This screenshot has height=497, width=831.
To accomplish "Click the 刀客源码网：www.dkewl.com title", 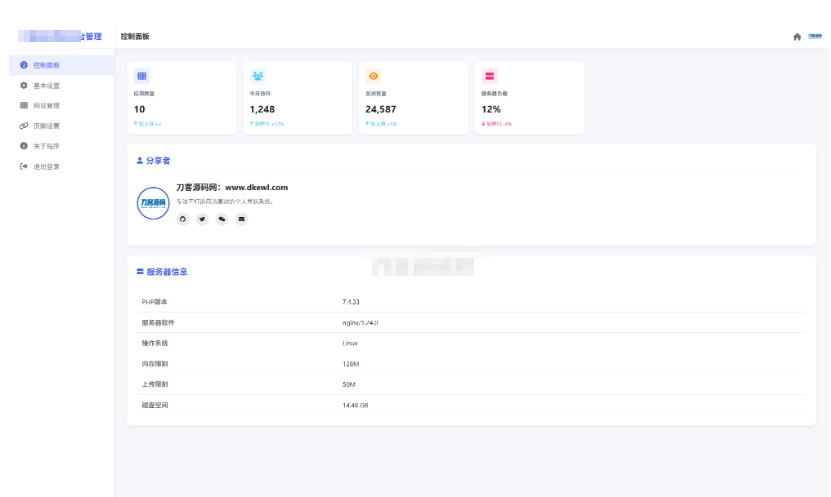I will (232, 187).
